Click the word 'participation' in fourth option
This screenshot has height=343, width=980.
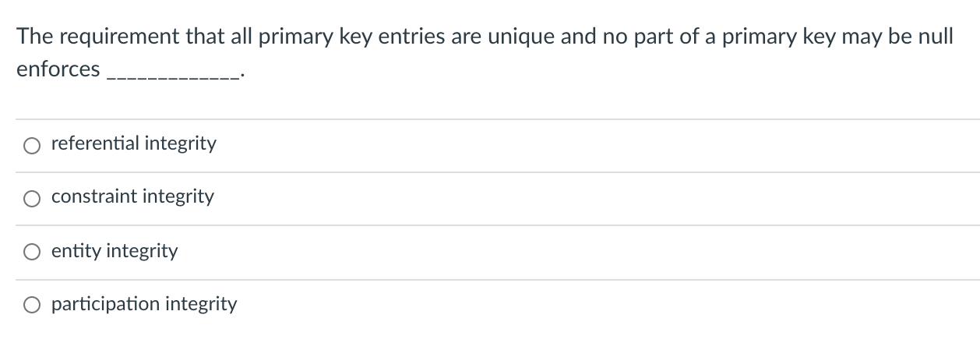[x=105, y=304]
